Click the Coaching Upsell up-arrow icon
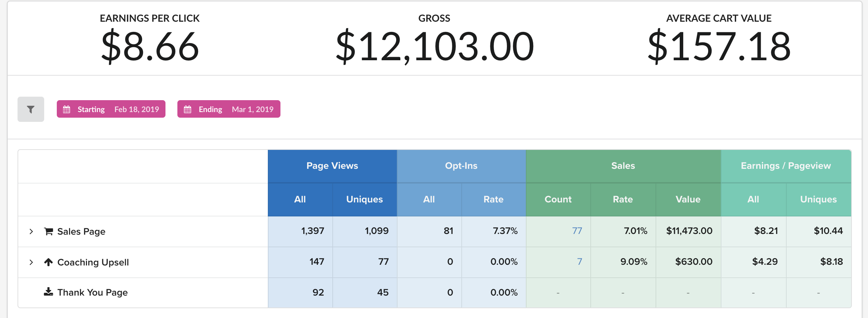The width and height of the screenshot is (868, 318). (48, 262)
